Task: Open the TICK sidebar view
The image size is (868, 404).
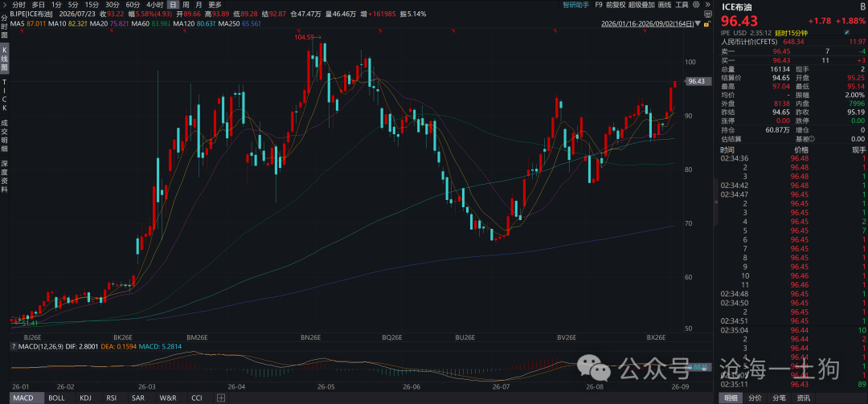Action: point(5,94)
